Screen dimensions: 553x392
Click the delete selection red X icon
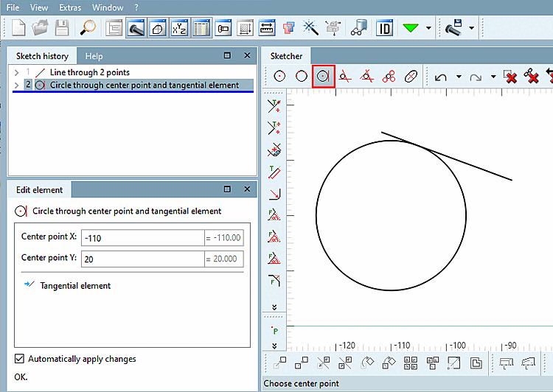coord(509,76)
